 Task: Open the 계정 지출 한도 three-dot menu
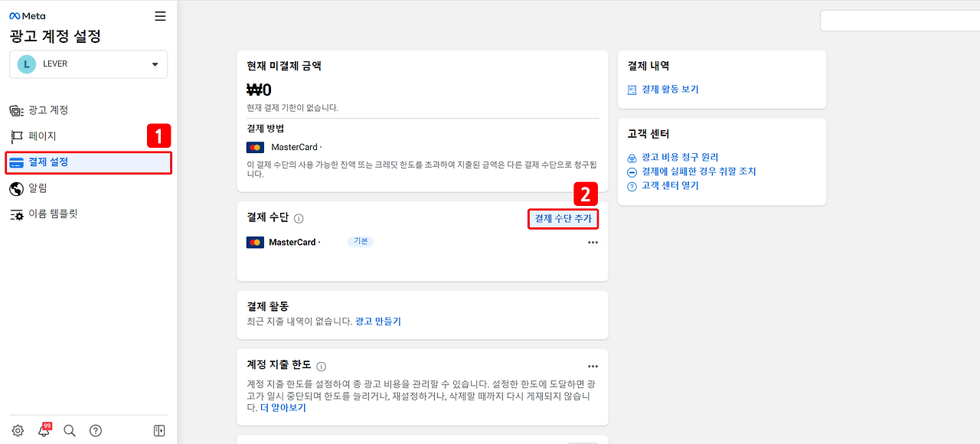pos(594,365)
